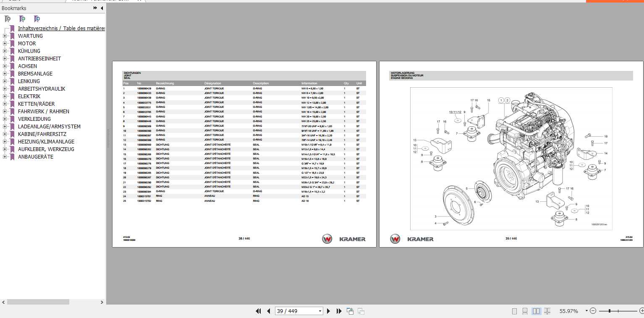Click the Bookmarks scrollbar left arrow
Viewport: 644px width, 318px height.
click(x=3, y=302)
